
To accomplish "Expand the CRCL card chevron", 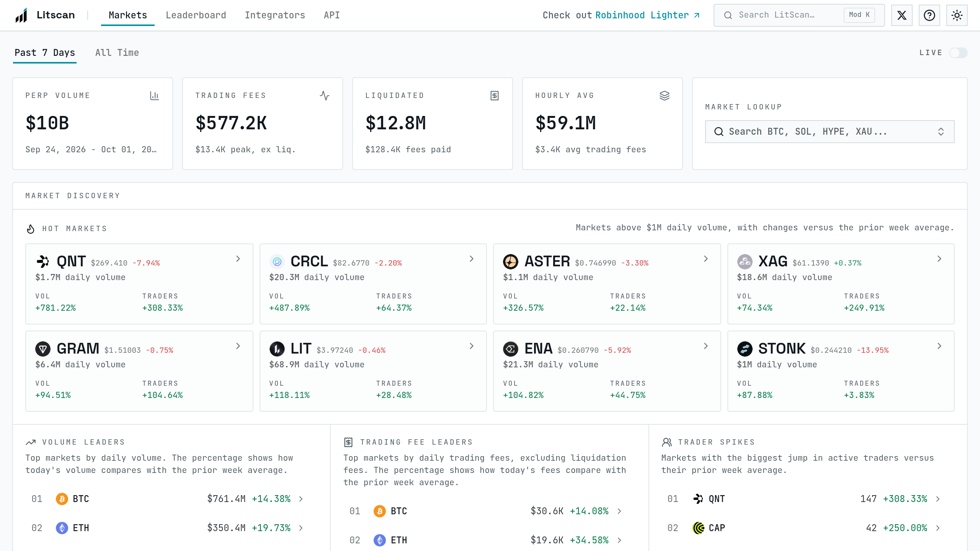I will click(x=472, y=259).
